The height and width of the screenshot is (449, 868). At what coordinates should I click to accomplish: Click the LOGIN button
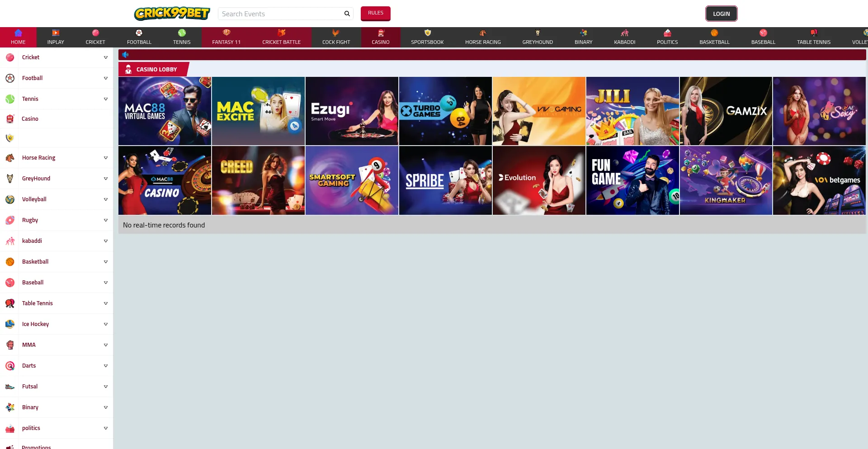[722, 14]
